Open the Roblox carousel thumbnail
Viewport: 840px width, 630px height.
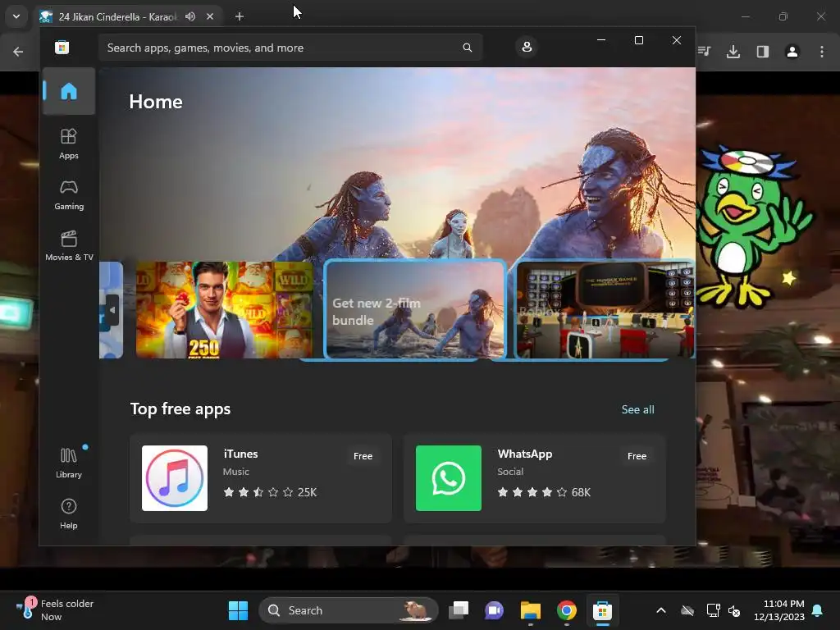[x=605, y=309]
